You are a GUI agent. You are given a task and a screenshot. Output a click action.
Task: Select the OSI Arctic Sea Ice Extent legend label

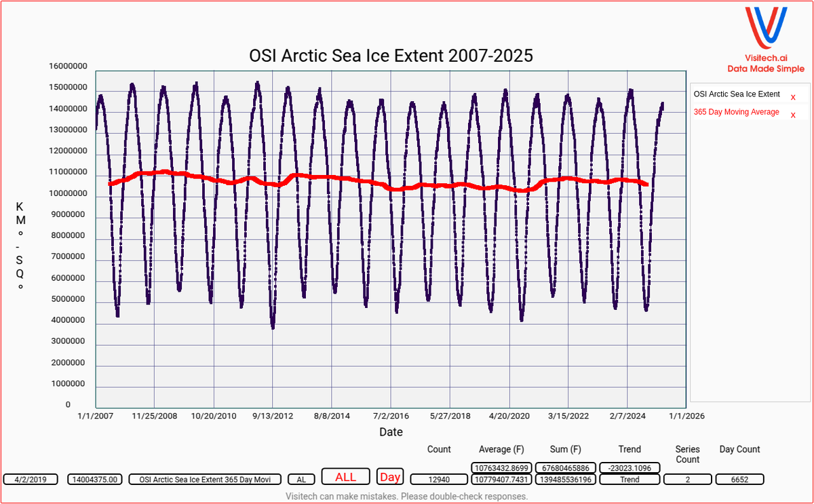point(738,94)
